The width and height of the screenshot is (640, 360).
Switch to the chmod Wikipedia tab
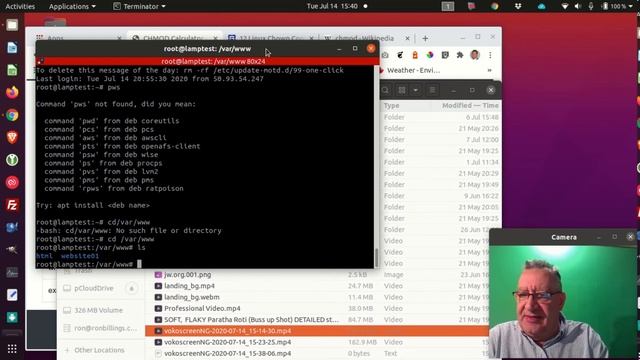click(x=365, y=38)
